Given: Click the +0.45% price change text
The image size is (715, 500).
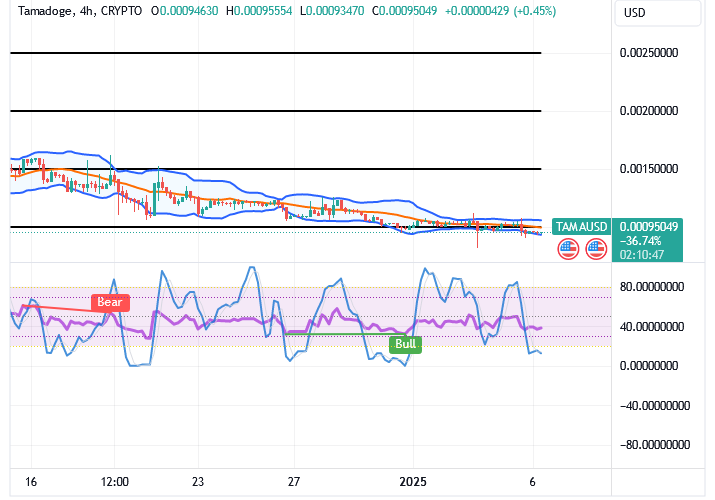Looking at the screenshot, I should point(537,14).
